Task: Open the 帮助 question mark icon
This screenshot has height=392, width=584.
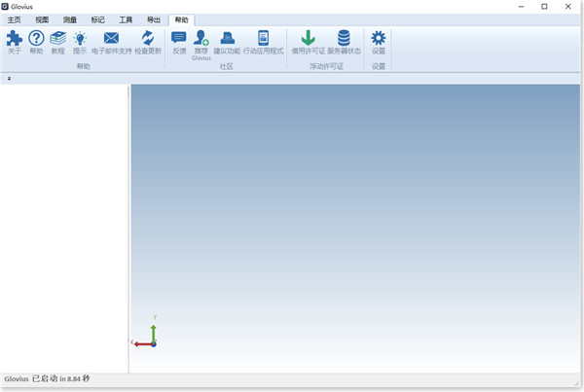Action: (x=36, y=40)
